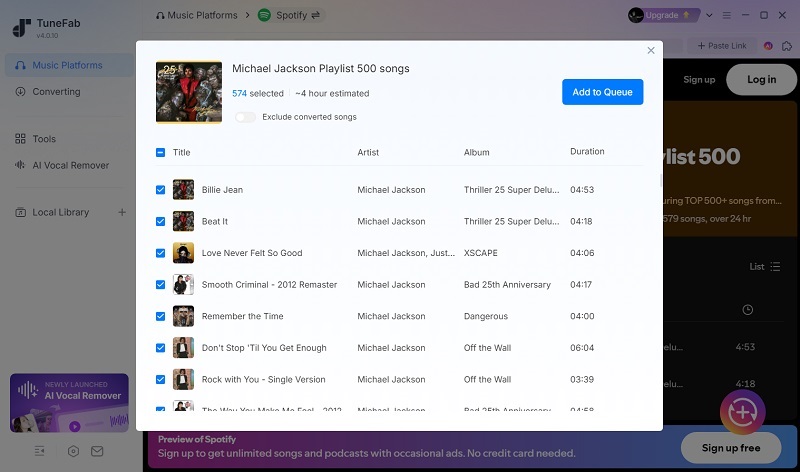Image resolution: width=800 pixels, height=472 pixels.
Task: Click the purple AI icon near Paste Link
Action: pos(768,46)
